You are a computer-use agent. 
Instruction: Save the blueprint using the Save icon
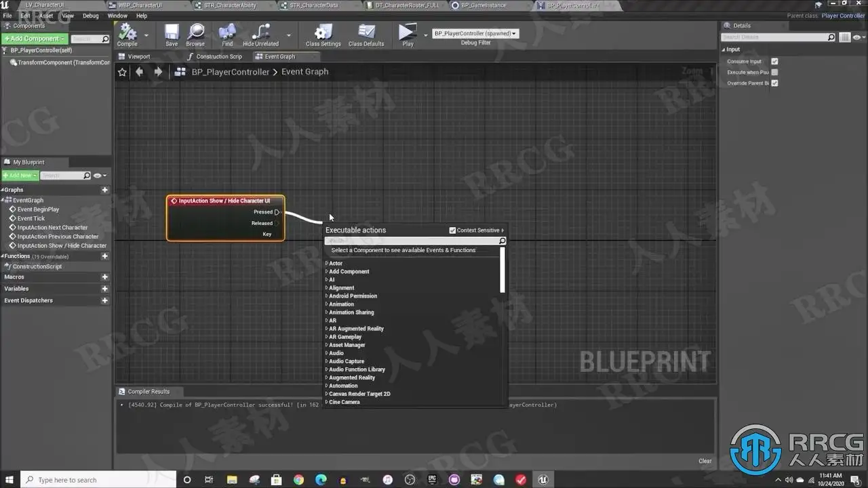(172, 35)
